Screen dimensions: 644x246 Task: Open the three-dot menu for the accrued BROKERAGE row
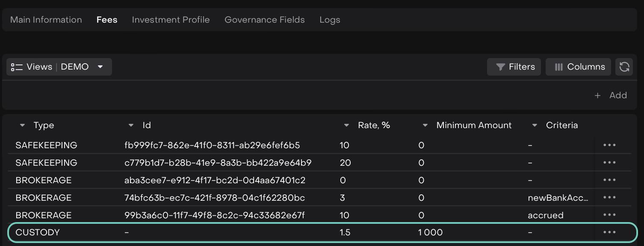tap(609, 215)
